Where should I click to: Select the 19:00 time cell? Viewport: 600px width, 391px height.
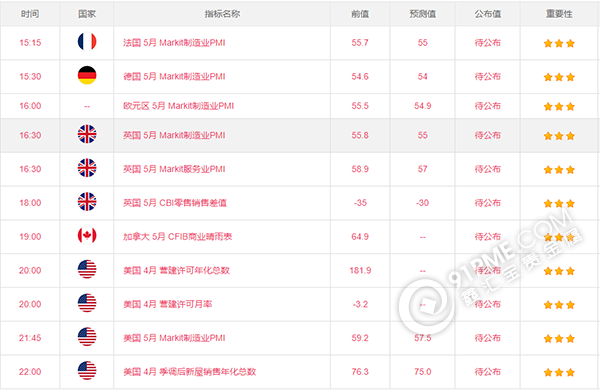[x=30, y=236]
